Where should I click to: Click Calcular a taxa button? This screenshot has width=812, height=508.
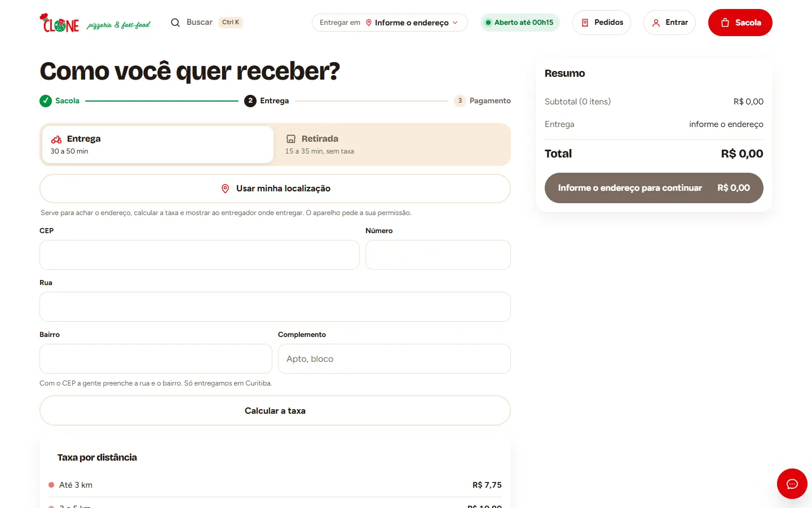point(275,410)
